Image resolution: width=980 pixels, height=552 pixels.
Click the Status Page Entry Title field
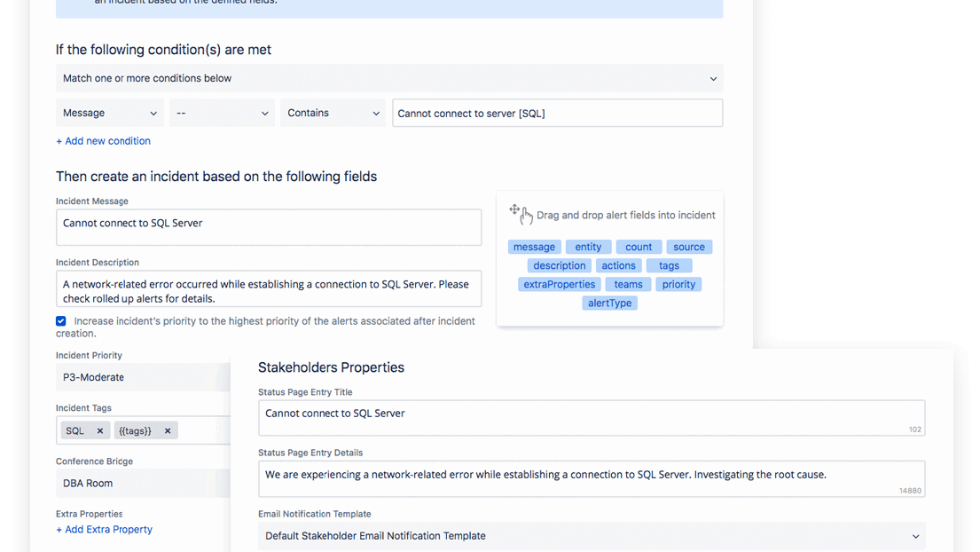point(591,417)
